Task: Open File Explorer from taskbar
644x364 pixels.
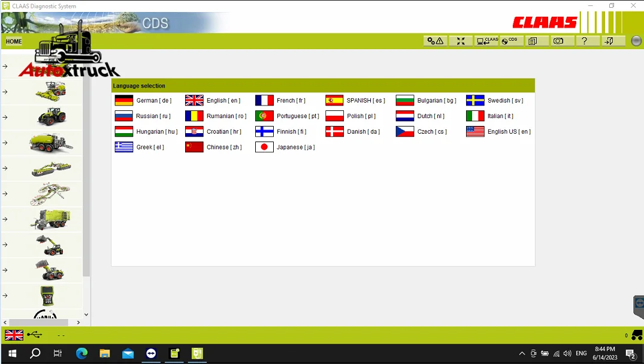Action: (105, 353)
